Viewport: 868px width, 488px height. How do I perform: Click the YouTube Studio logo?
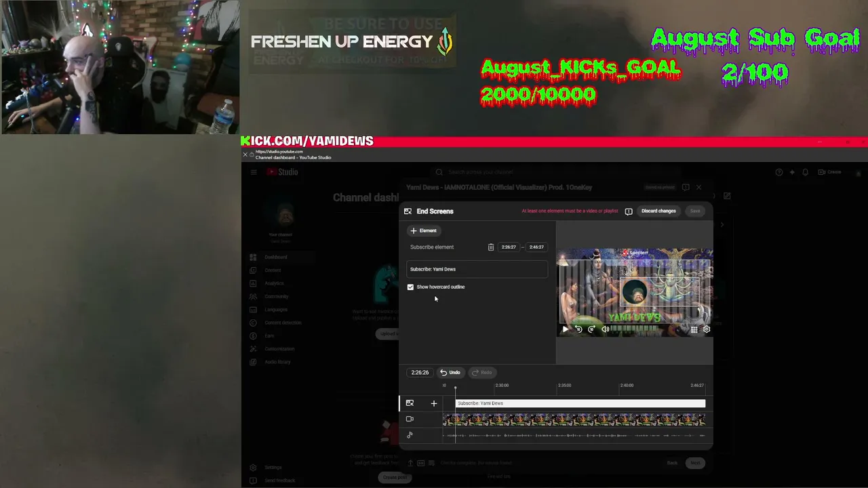[x=282, y=172]
